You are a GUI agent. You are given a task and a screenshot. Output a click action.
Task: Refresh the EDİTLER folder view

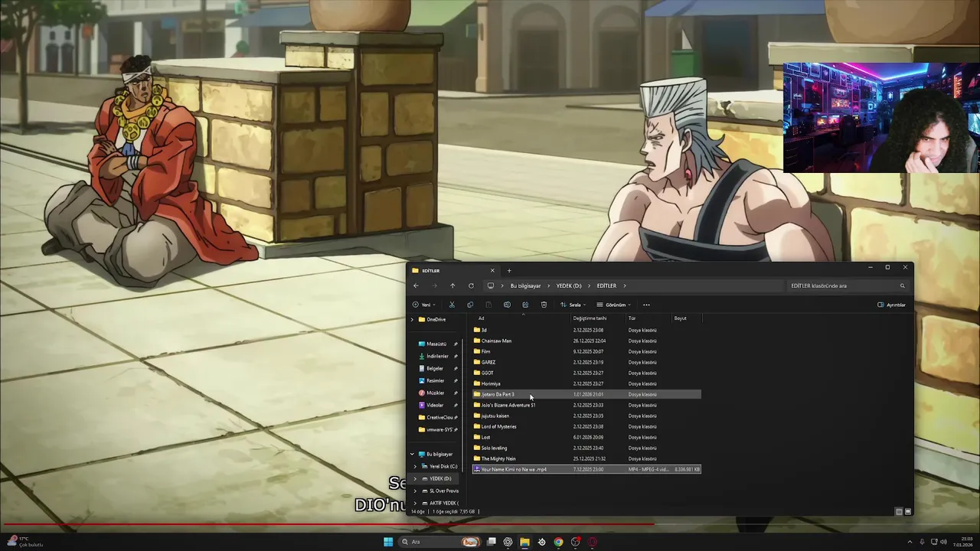(x=471, y=285)
